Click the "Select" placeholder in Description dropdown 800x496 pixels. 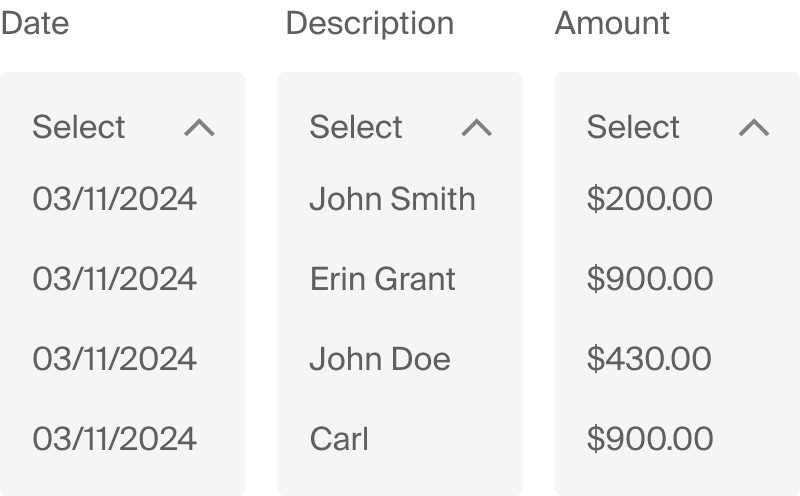(356, 127)
